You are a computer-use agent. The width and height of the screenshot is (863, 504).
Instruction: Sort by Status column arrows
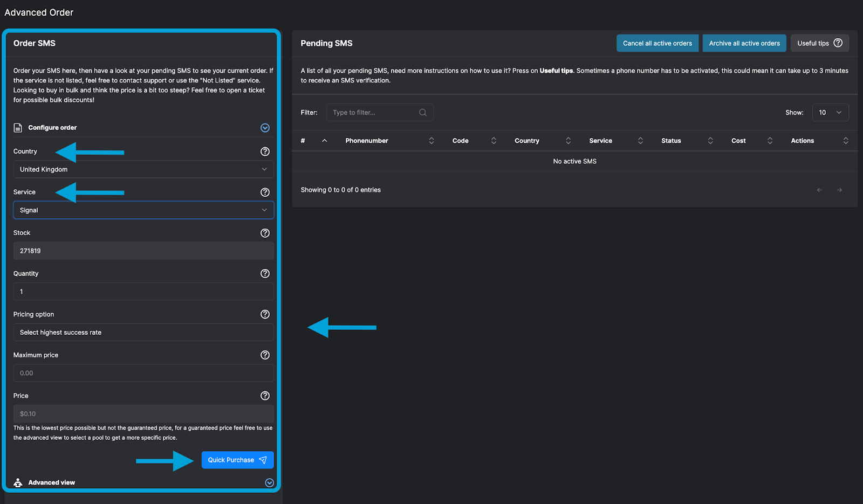[710, 141]
